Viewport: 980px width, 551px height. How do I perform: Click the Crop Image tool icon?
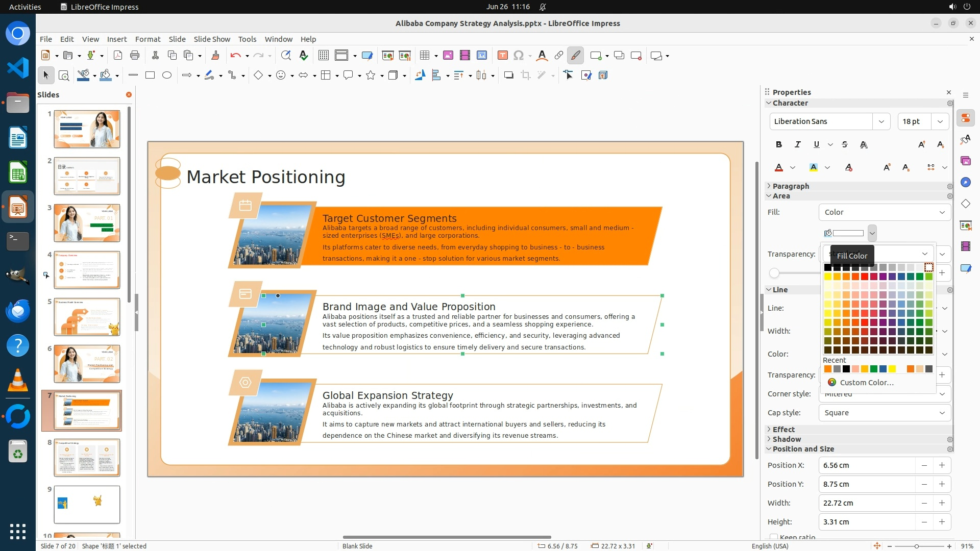[525, 76]
